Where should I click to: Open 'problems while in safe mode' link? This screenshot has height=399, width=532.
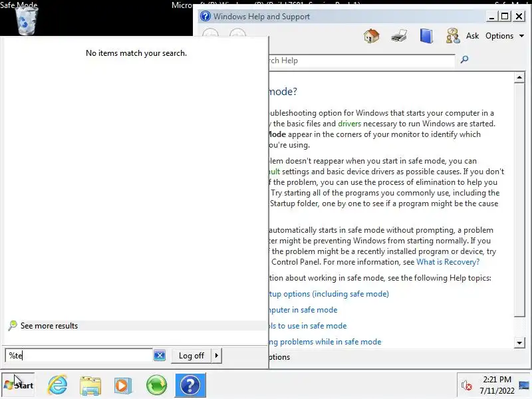click(x=325, y=342)
